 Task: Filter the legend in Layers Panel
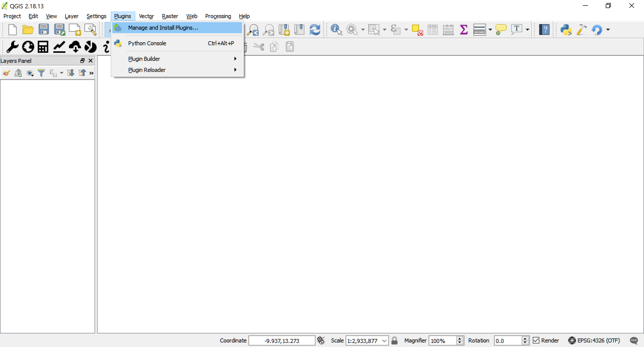41,73
